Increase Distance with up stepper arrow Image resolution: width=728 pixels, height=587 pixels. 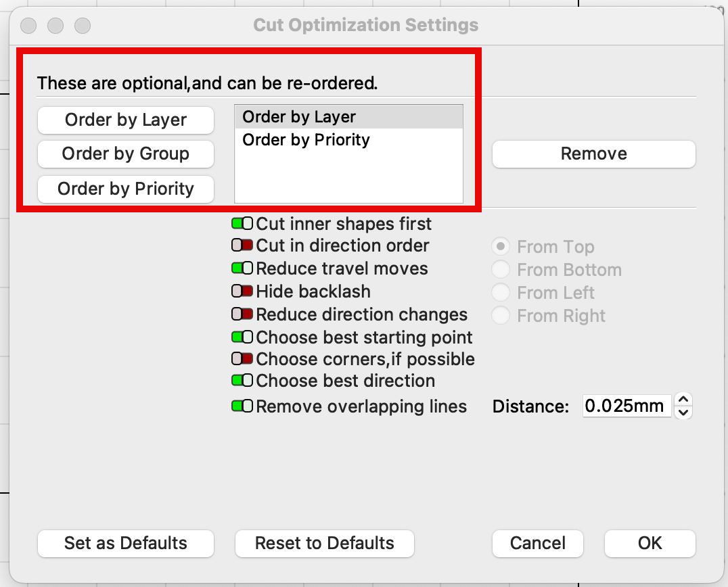(x=683, y=400)
